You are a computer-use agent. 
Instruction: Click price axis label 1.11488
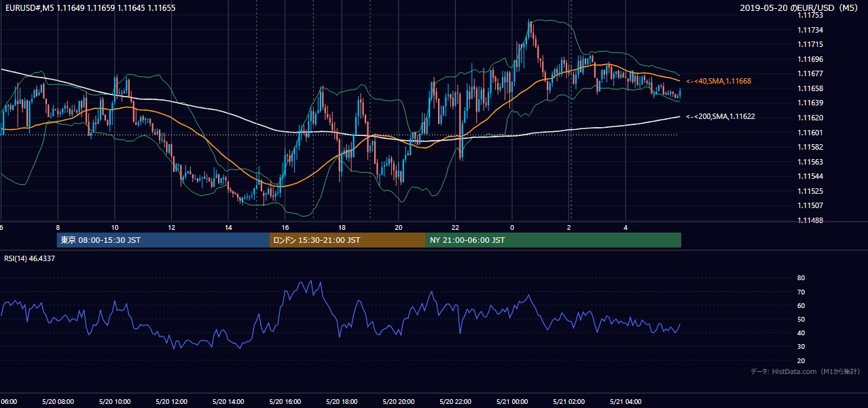click(810, 220)
